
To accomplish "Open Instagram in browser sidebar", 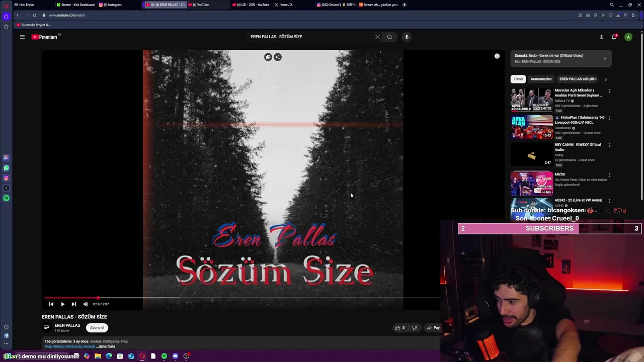I will coord(6,178).
